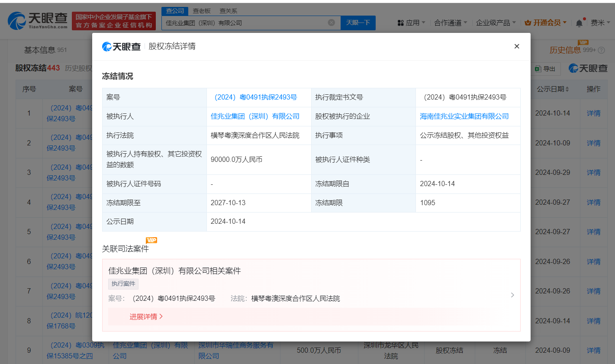The height and width of the screenshot is (364, 615).
Task: Open 进展详情 for the related case
Action: 146,317
